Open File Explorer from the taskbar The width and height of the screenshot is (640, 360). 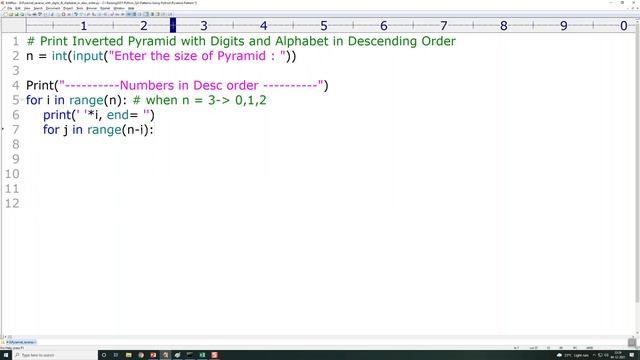[x=129, y=355]
